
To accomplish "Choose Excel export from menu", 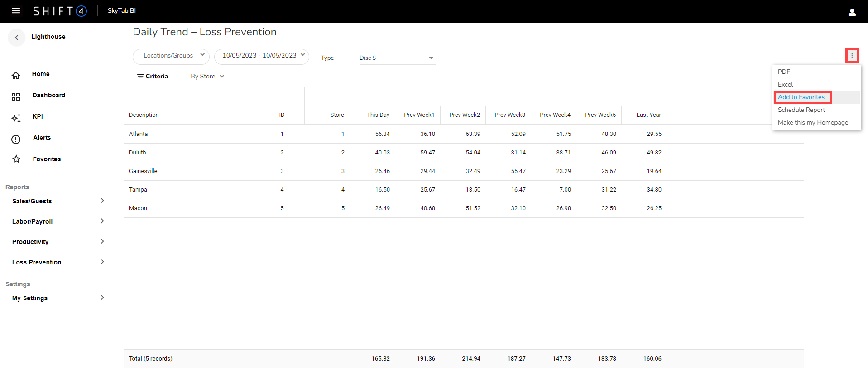I will click(x=785, y=85).
